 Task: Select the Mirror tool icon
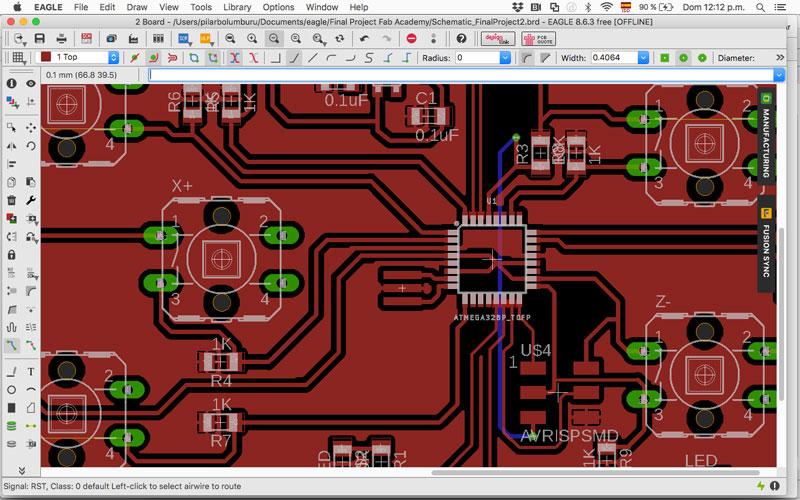click(12, 146)
